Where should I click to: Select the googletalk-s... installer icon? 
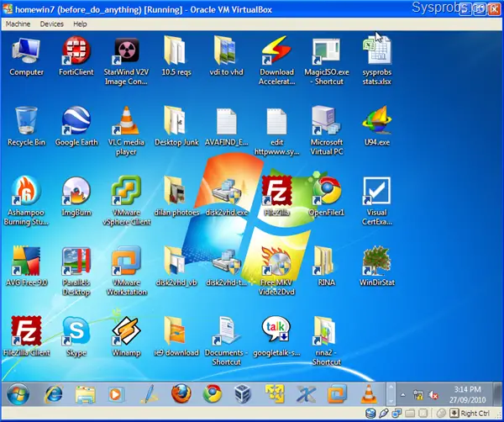276,337
